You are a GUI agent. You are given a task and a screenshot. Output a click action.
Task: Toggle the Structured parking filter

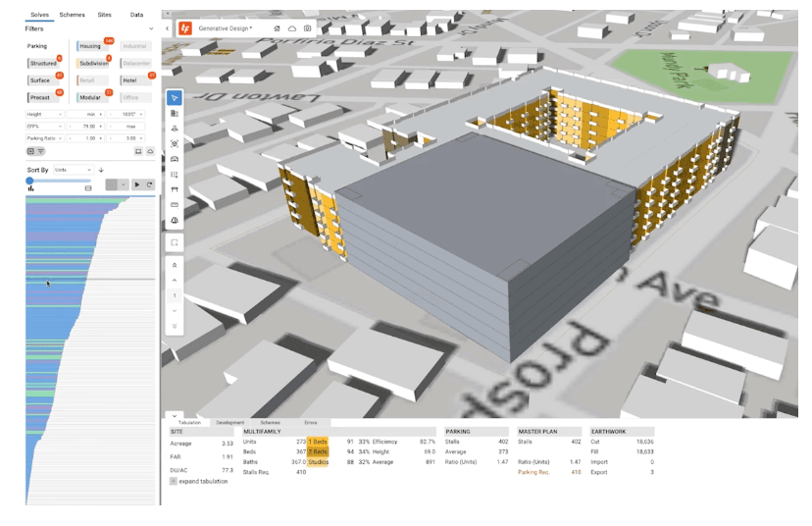coord(43,64)
